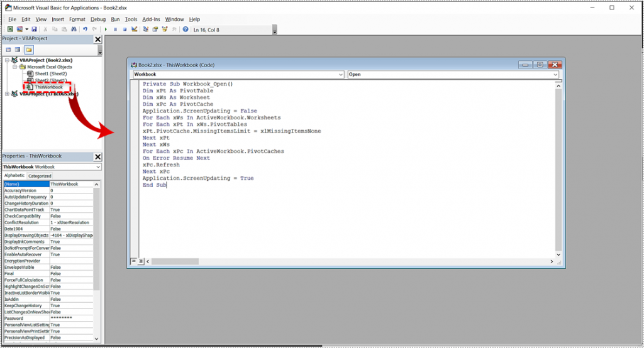Click the code window horizontal scrollbar thumb

tap(175, 261)
